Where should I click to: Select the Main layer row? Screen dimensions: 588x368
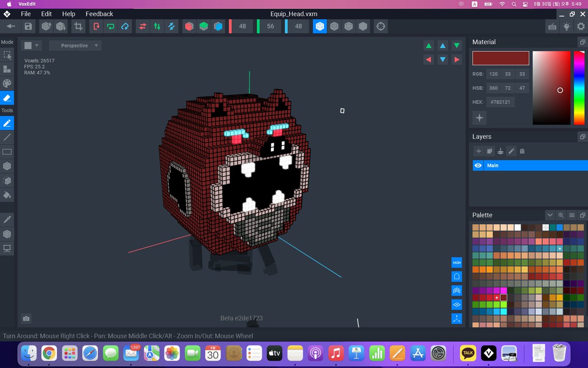tap(530, 165)
